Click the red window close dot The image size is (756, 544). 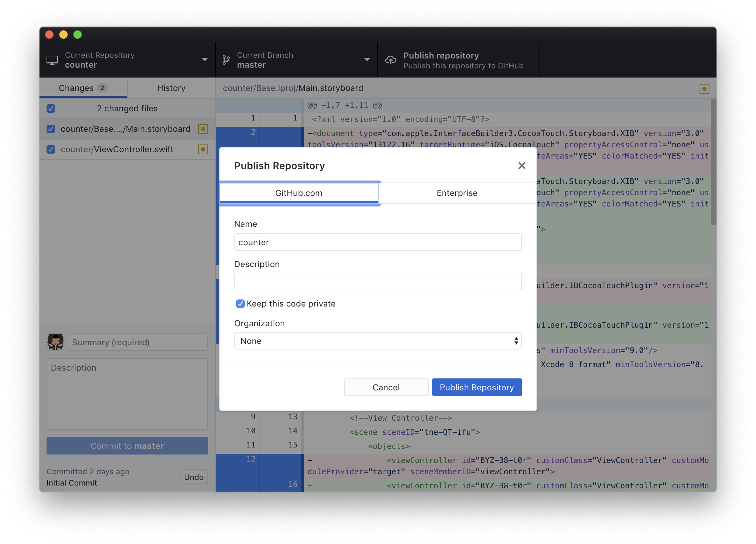[x=49, y=35]
